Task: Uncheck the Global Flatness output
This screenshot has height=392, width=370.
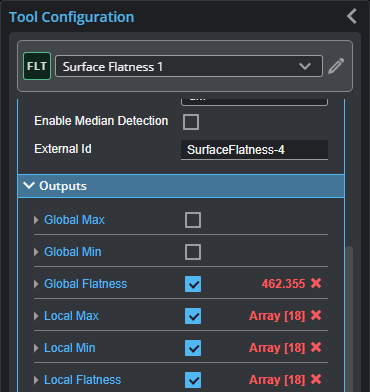Action: 193,284
